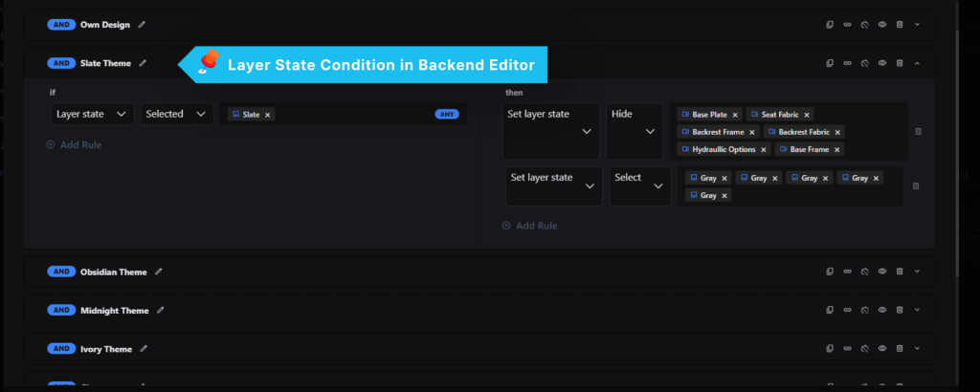Open the Hide action dropdown
This screenshot has height=392, width=980.
pyautogui.click(x=635, y=131)
